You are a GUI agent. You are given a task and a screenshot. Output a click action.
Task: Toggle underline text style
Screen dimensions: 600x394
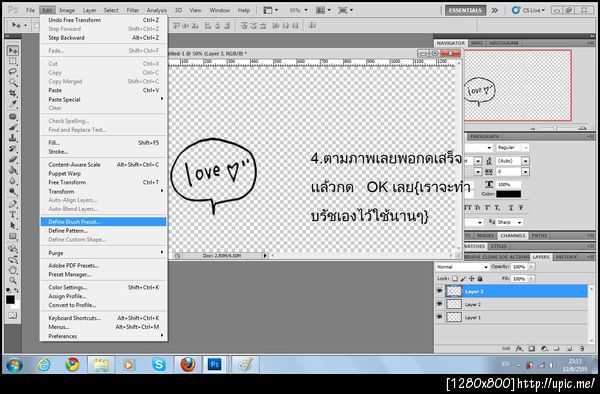(511, 208)
